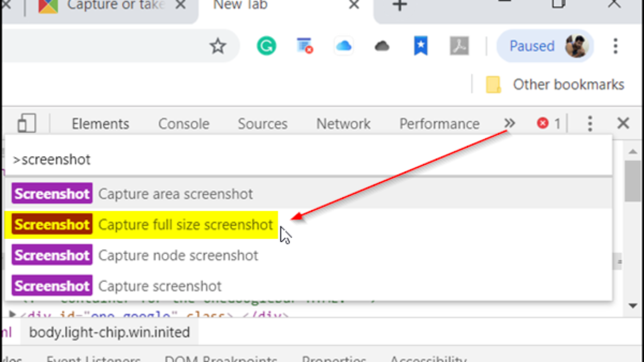Click the body.light-chip.win.inited breadcrumb
Screen dimensions: 644x362
[x=109, y=333]
